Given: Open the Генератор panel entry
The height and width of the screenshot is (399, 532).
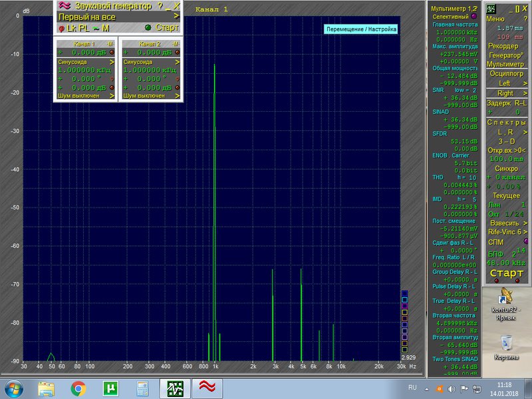Looking at the screenshot, I should tap(506, 55).
